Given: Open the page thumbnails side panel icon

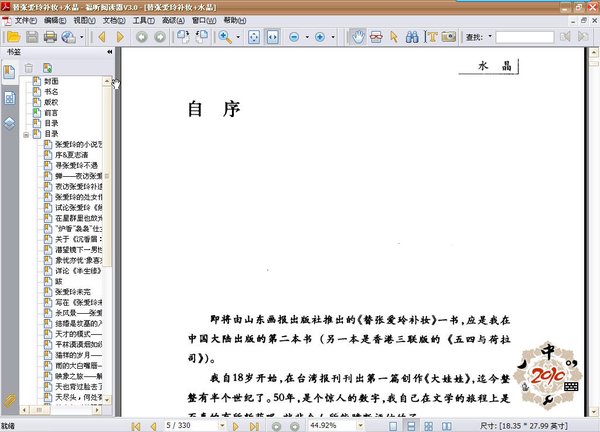Looking at the screenshot, I should pos(9,99).
